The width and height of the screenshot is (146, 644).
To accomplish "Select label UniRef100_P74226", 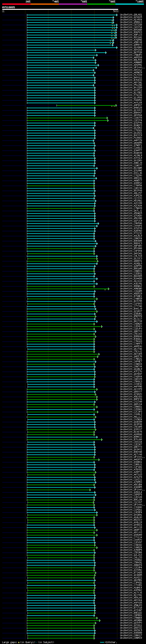I will [131, 95].
